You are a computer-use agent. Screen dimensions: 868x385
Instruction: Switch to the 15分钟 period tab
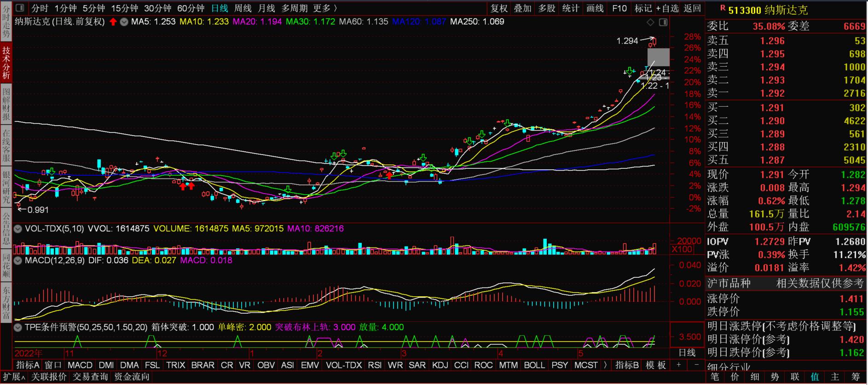point(124,8)
